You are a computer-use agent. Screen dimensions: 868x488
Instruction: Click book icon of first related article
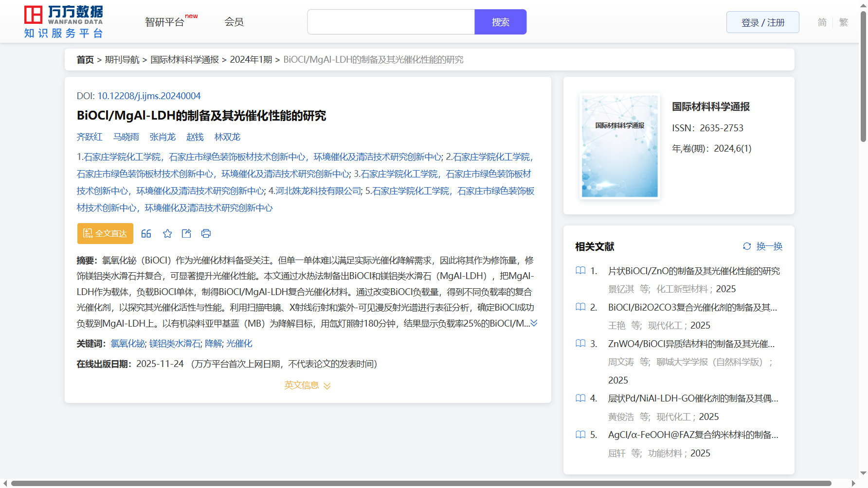click(580, 271)
